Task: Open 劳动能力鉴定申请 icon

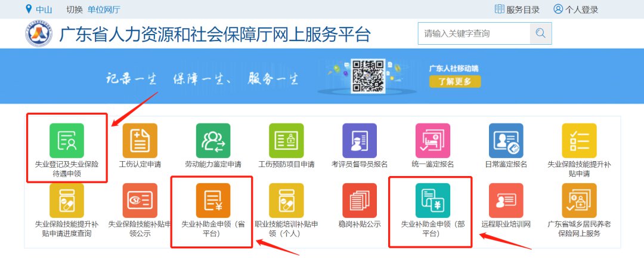Action: (x=213, y=141)
